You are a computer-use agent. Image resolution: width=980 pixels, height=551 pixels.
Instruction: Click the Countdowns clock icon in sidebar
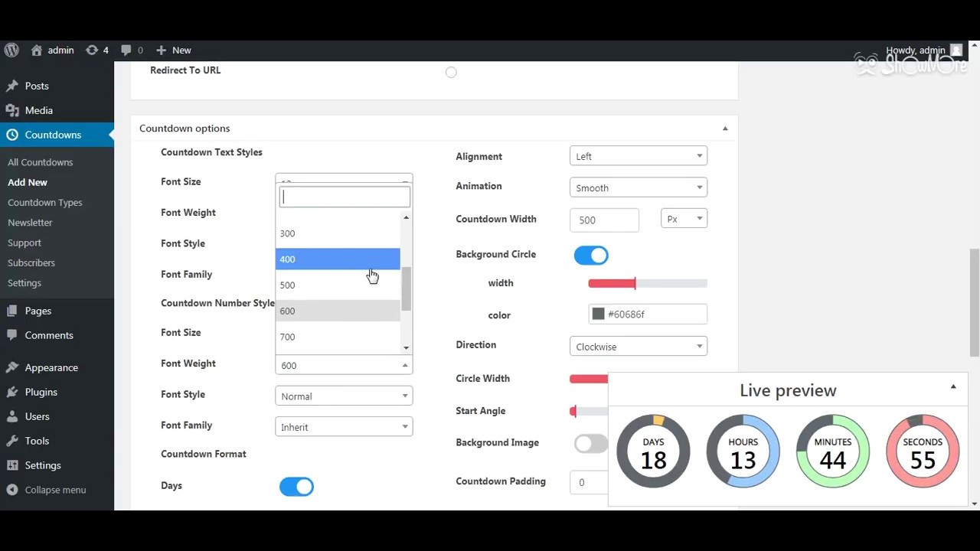(x=12, y=135)
